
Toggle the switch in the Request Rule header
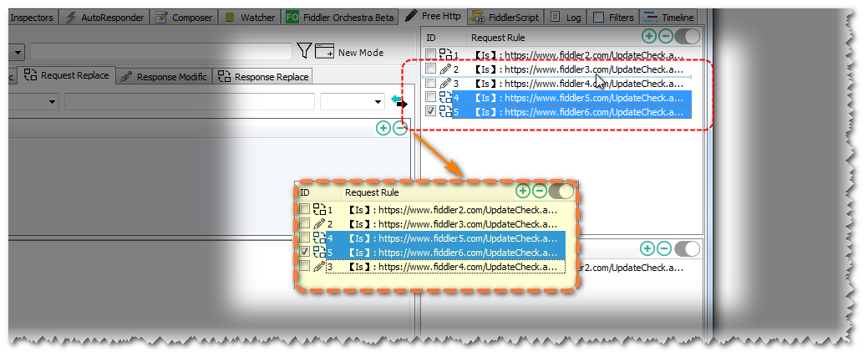coord(688,37)
